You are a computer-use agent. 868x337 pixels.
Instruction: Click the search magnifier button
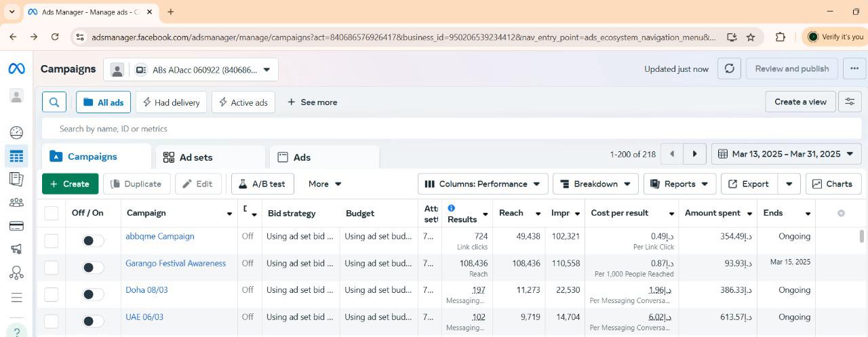pyautogui.click(x=54, y=102)
